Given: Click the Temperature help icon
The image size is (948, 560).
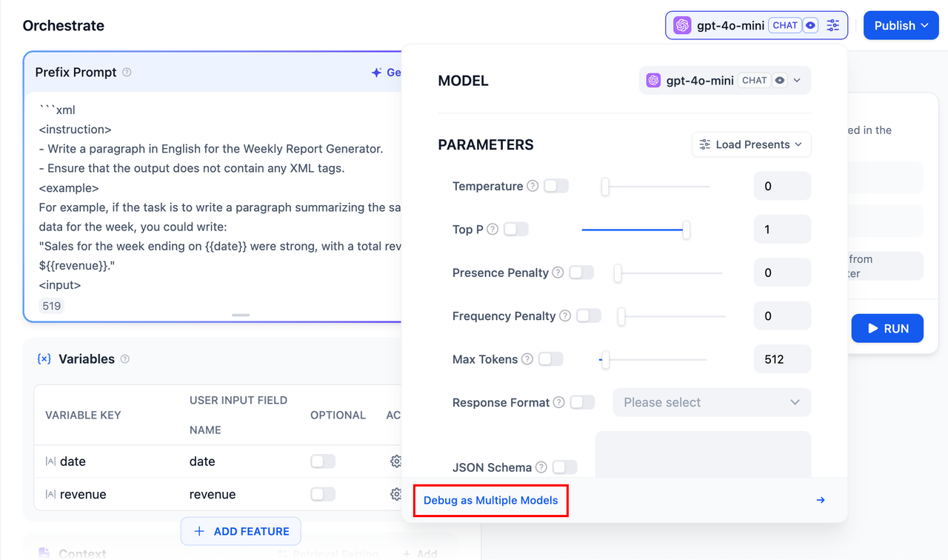Looking at the screenshot, I should 533,186.
